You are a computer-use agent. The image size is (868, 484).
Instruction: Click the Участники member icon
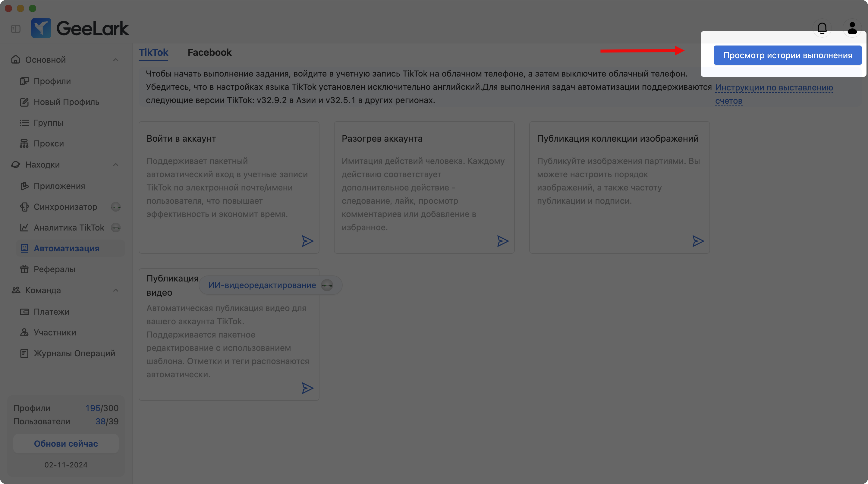[24, 333]
